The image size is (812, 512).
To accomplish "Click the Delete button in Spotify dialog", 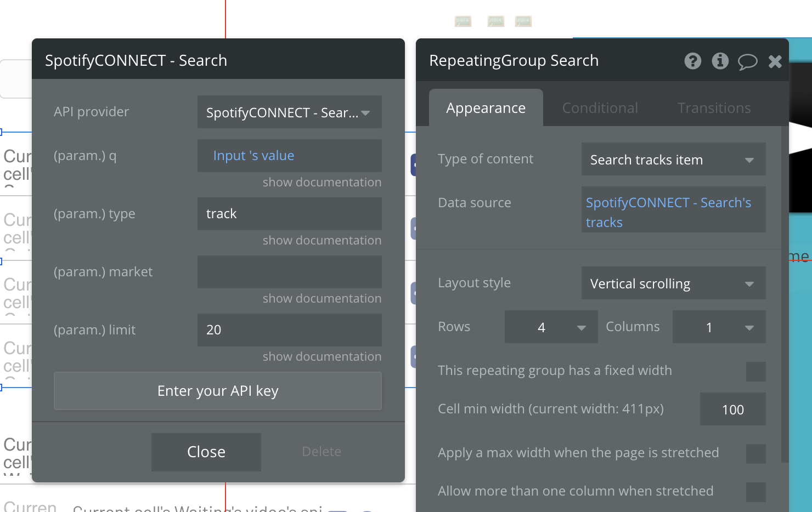I will point(322,452).
